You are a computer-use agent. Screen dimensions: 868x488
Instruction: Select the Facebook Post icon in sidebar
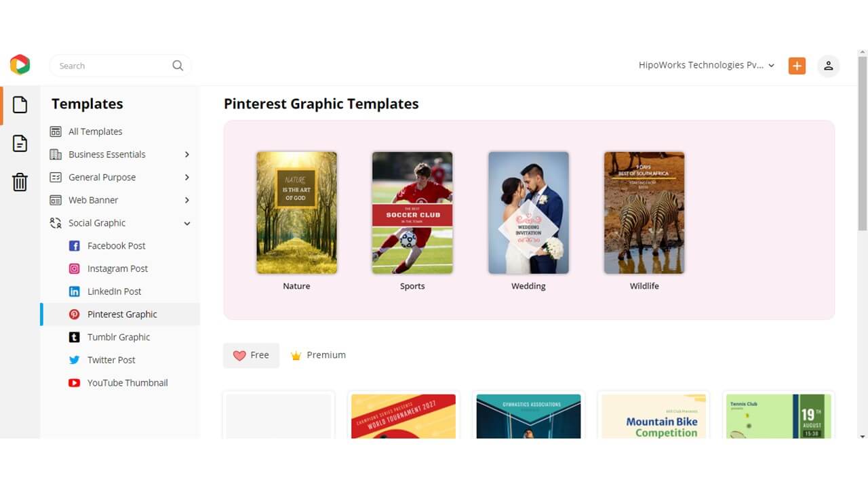tap(74, 245)
